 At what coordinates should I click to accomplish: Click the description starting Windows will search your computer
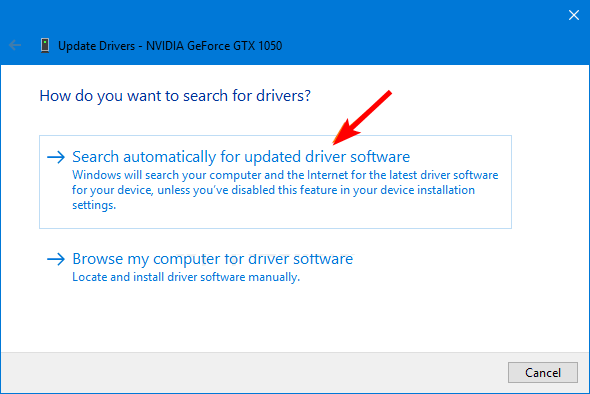[285, 190]
